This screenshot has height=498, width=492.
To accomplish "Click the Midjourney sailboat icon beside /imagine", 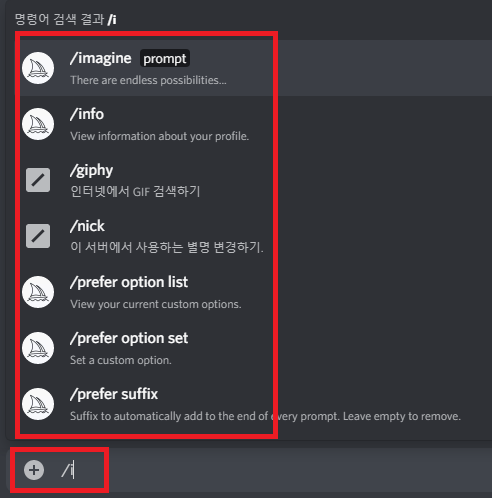I will tap(38, 68).
